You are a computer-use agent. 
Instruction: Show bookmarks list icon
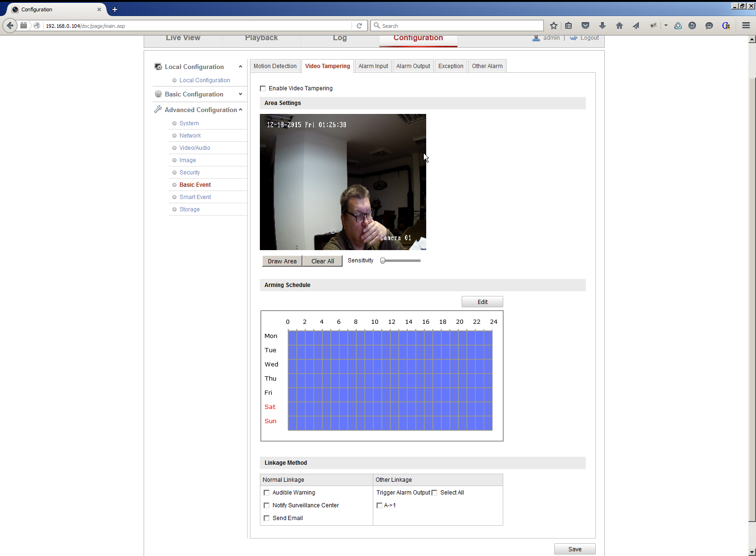tap(568, 26)
